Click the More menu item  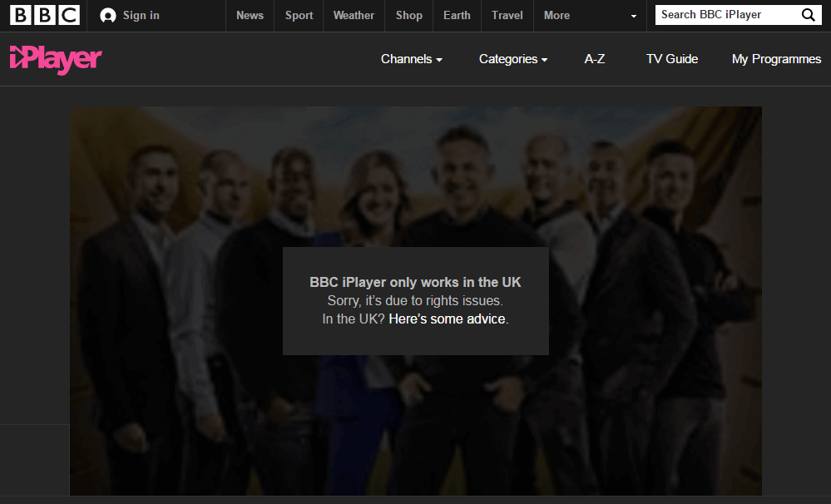tap(556, 15)
